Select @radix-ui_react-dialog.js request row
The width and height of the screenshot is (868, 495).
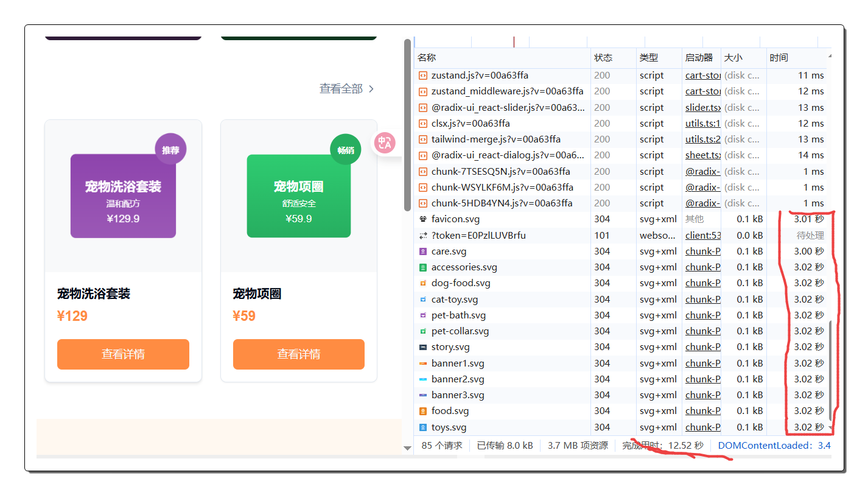[622, 155]
